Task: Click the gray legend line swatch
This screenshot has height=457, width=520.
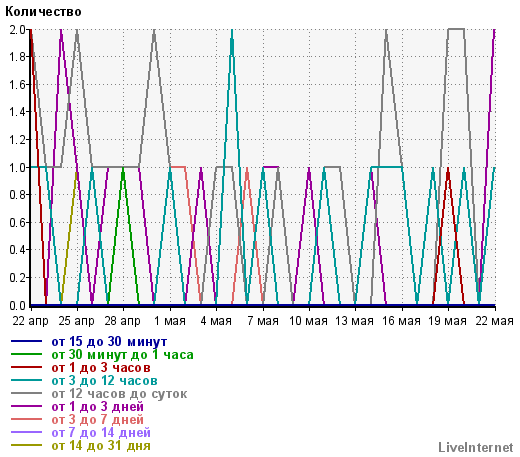Action: [x=26, y=393]
